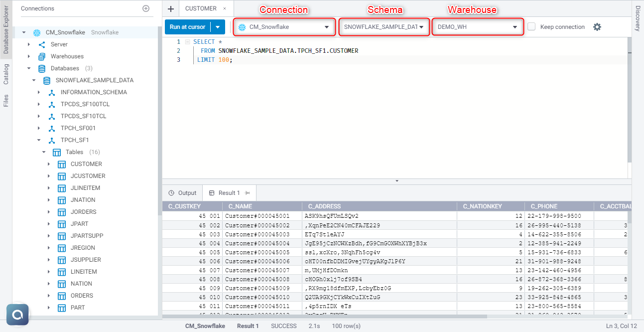Image resolution: width=644 pixels, height=332 pixels.
Task: Collapse the Tables node in the explorer tree
Action: tap(43, 152)
